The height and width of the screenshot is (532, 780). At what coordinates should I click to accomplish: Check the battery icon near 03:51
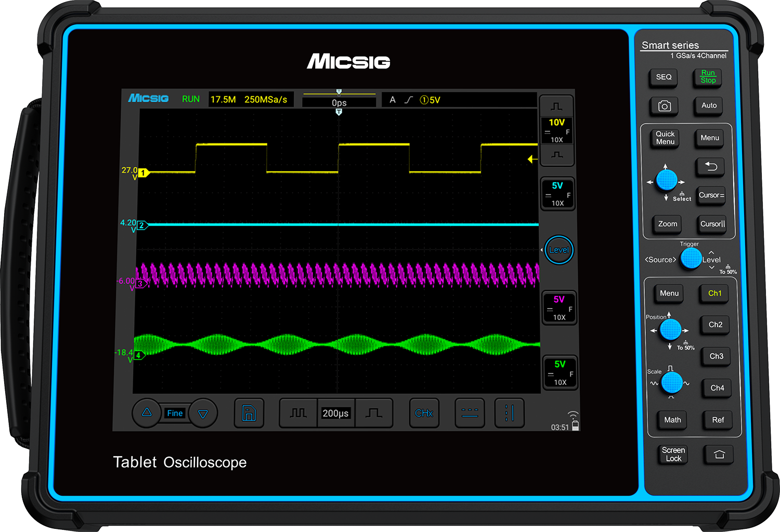pyautogui.click(x=575, y=425)
